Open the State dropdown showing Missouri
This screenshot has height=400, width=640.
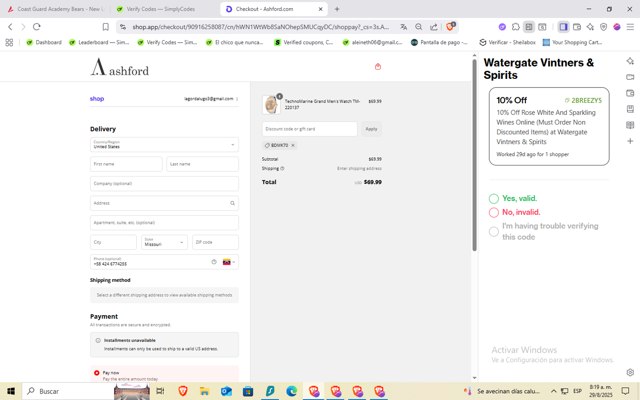[164, 242]
